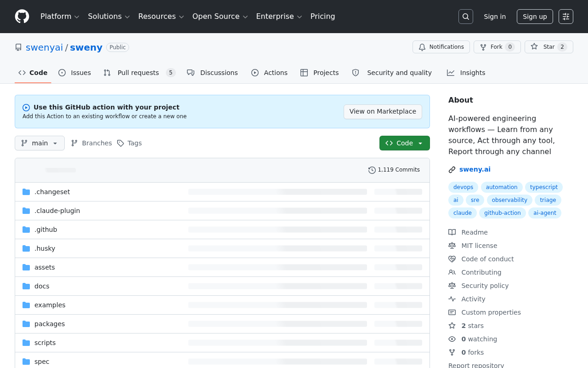View the Branches list
The width and height of the screenshot is (588, 368).
click(x=91, y=143)
